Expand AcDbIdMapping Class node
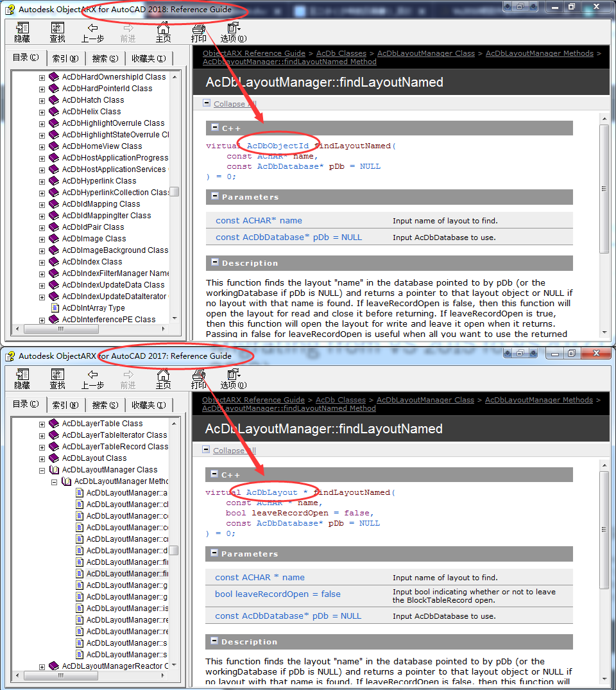 [42, 205]
